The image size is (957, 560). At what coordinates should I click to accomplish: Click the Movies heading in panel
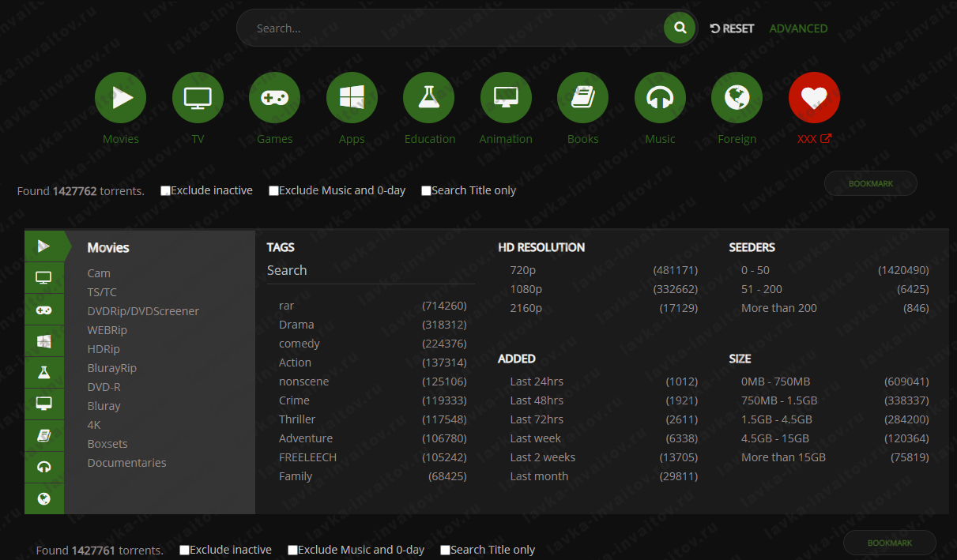[x=108, y=247]
